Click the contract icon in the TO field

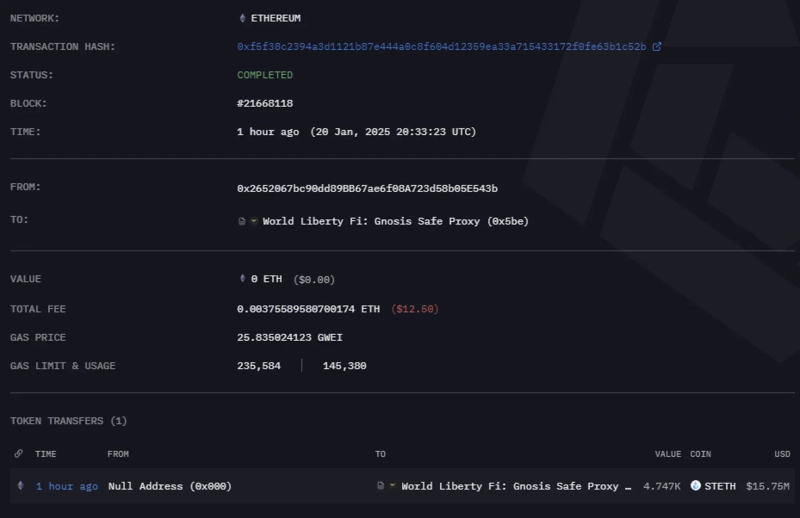242,221
